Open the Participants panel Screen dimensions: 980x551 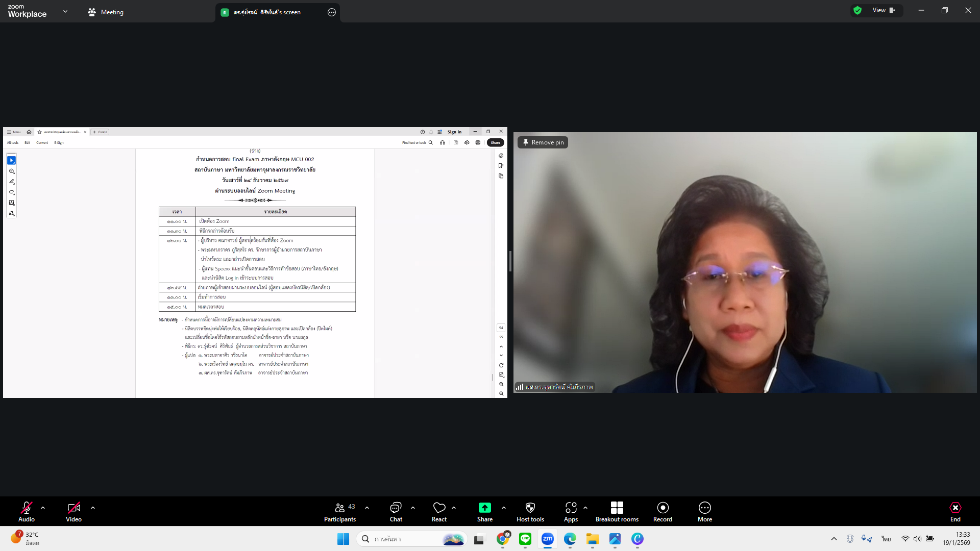coord(339,512)
